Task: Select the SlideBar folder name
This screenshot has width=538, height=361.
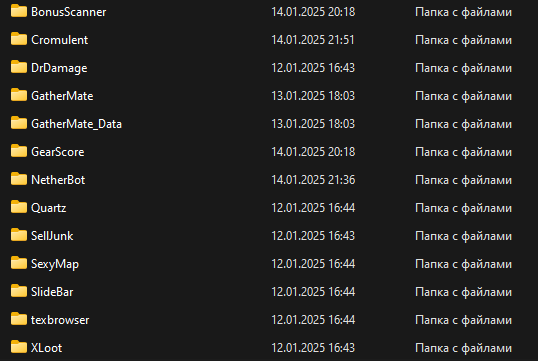Action: (x=52, y=292)
